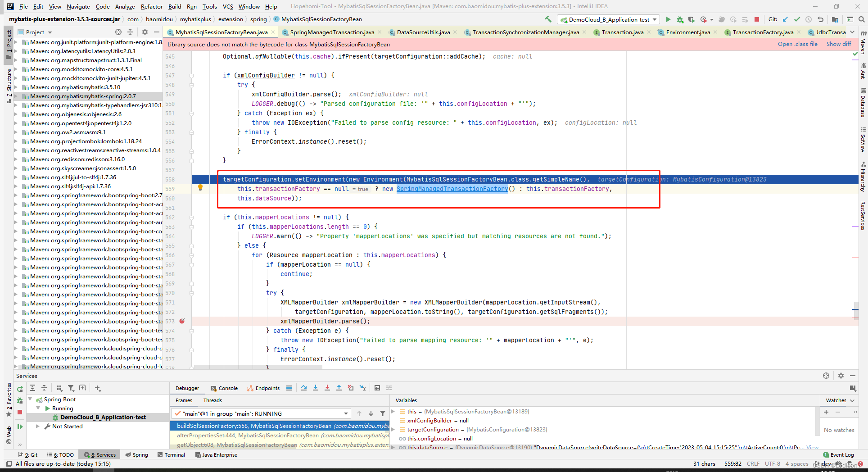Open the Refactor menu
The image size is (868, 472).
coord(152,6)
